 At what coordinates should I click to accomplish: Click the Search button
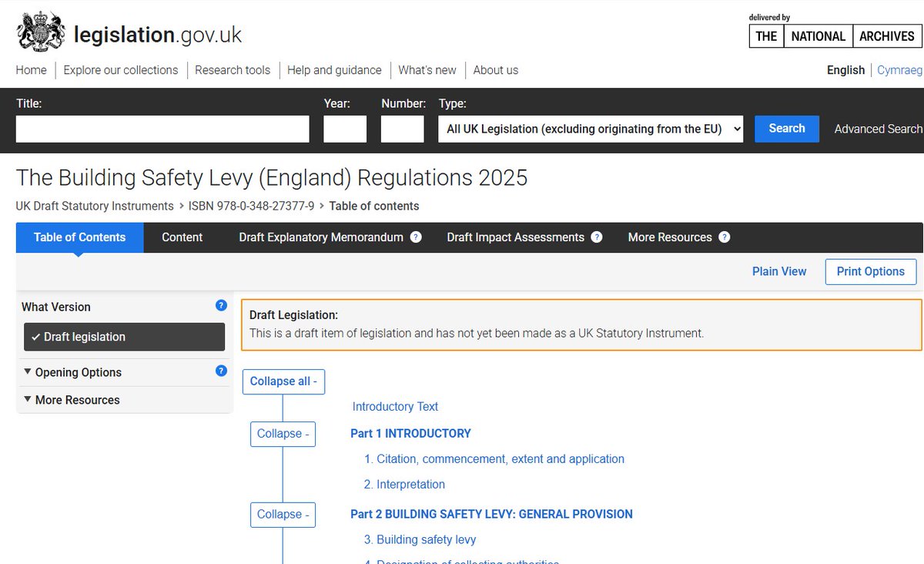(786, 129)
